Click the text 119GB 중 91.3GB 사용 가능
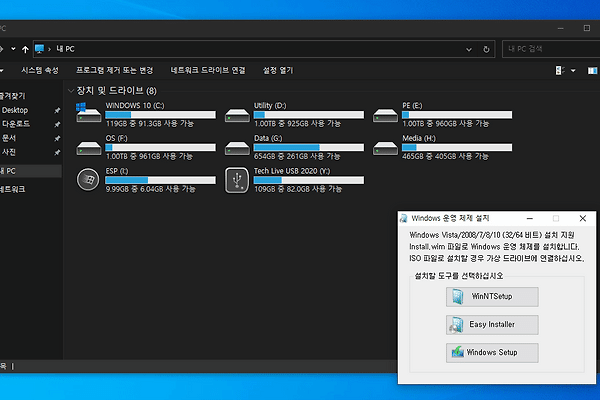This screenshot has height=400, width=600. [x=150, y=124]
